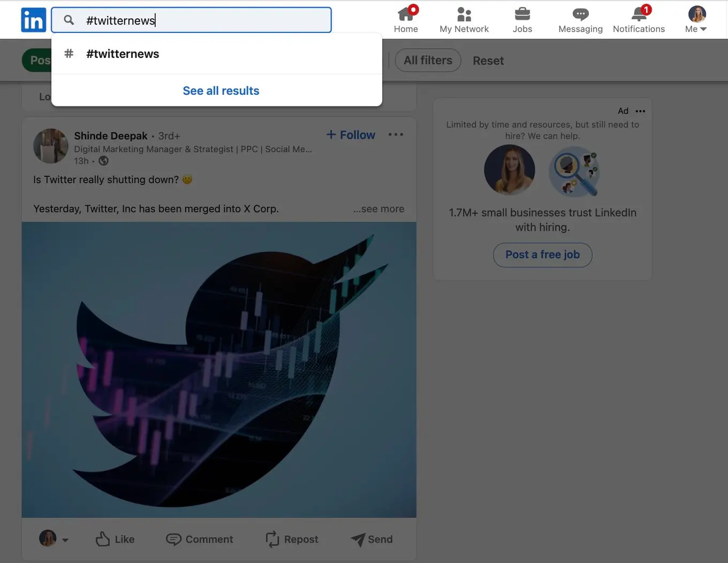Image resolution: width=728 pixels, height=563 pixels.
Task: Like Shinde Deepak's post
Action: (115, 539)
